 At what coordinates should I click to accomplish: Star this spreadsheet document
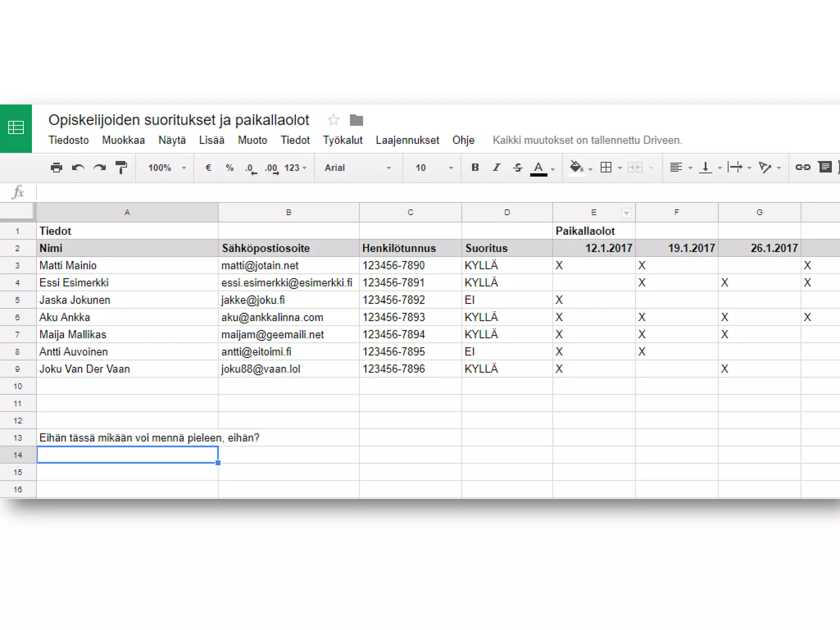coord(333,120)
